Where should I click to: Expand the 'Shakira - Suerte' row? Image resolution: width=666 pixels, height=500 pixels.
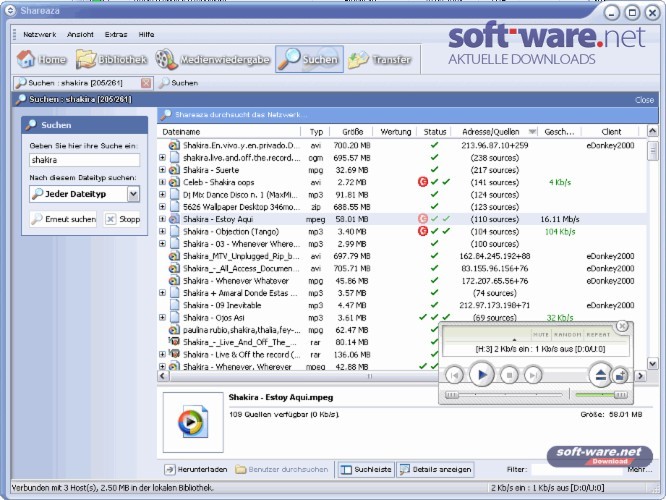point(162,170)
